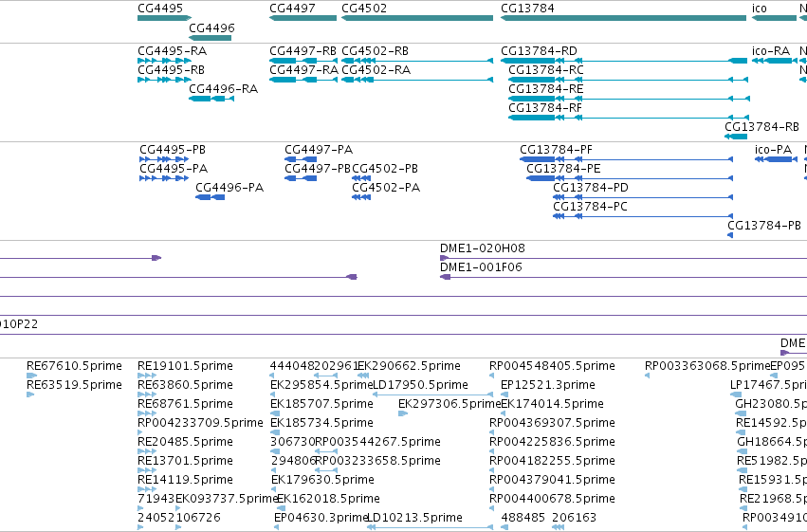Click transcript CG13784-RD label

(x=539, y=51)
